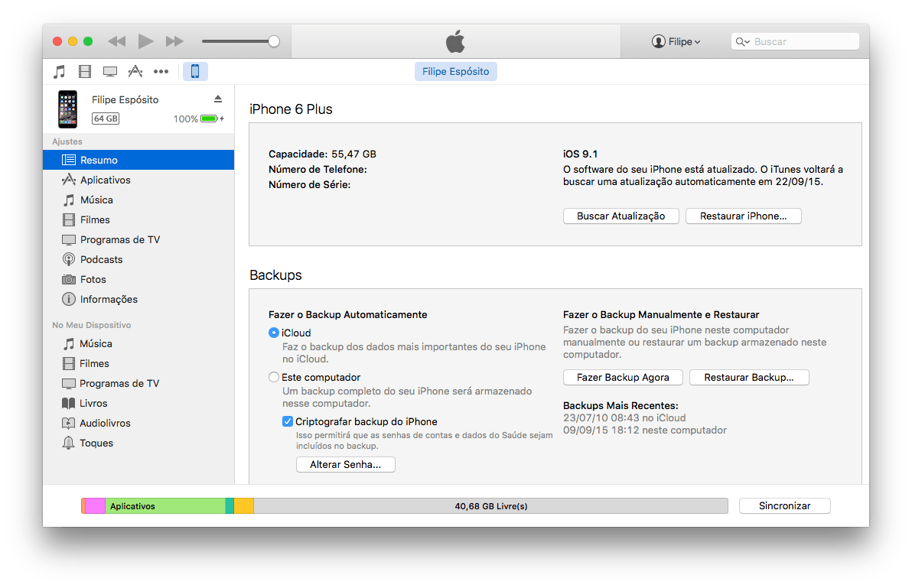Open Audiolivros on the device
Screen dimensions: 912x588
pos(138,423)
